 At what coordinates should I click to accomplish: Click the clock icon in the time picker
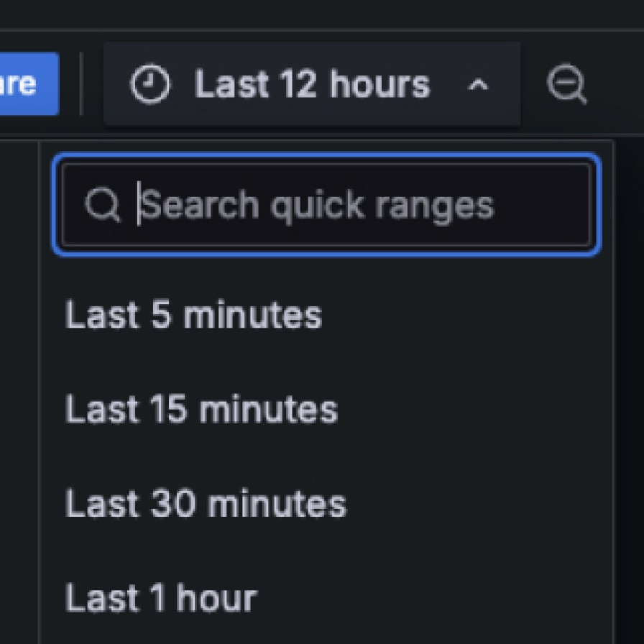[150, 85]
